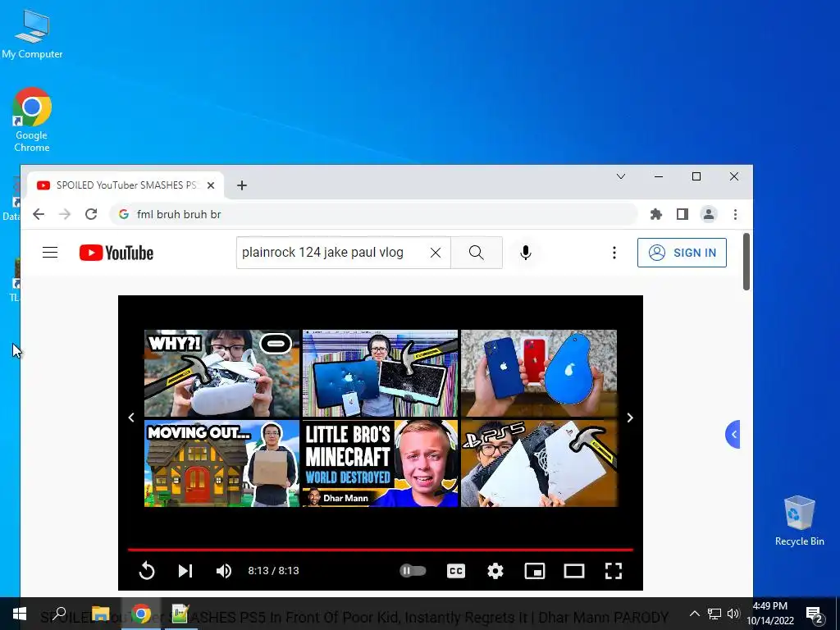Open the PS5 hammer video thumbnail
This screenshot has width=840, height=630.
point(539,463)
